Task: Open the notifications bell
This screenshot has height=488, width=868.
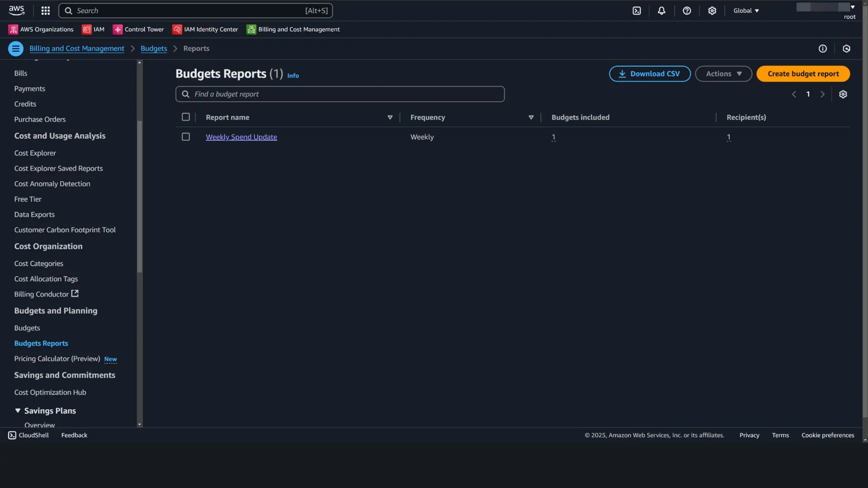Action: point(661,11)
